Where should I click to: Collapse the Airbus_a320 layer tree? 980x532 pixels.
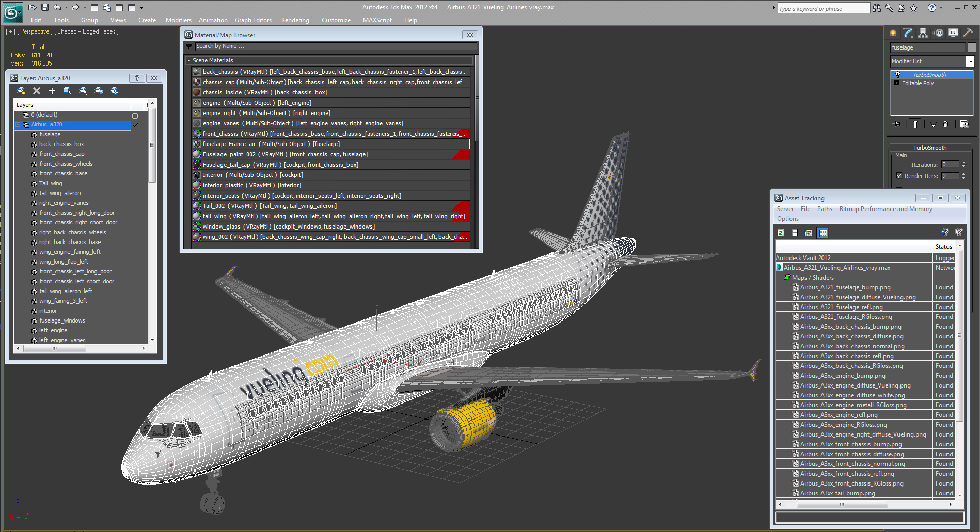[x=18, y=125]
